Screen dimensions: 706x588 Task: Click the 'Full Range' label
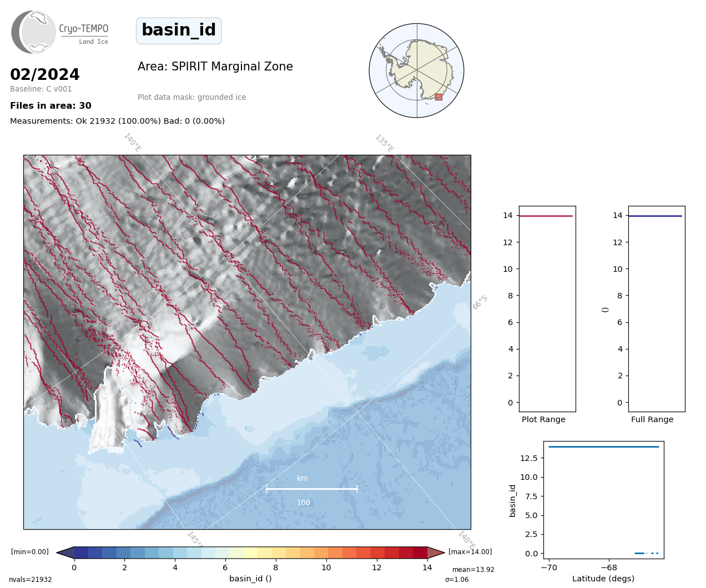click(x=652, y=419)
